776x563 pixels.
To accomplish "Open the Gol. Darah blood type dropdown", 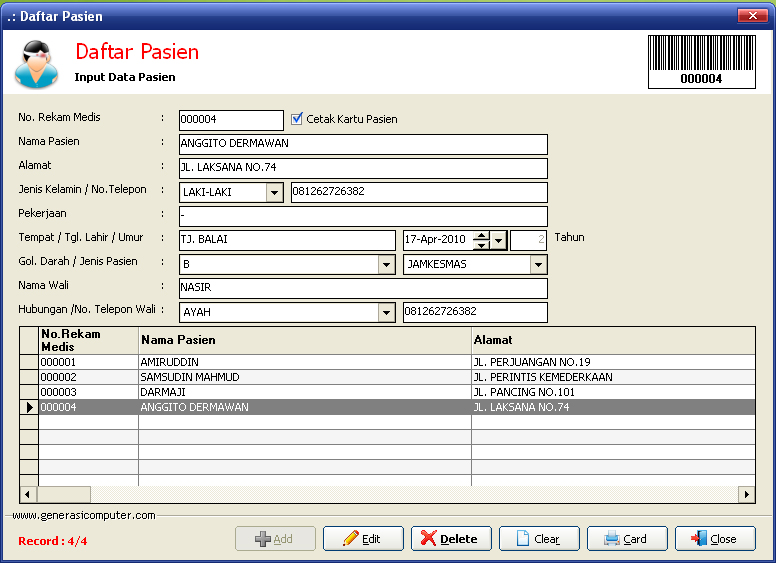I will coord(386,265).
